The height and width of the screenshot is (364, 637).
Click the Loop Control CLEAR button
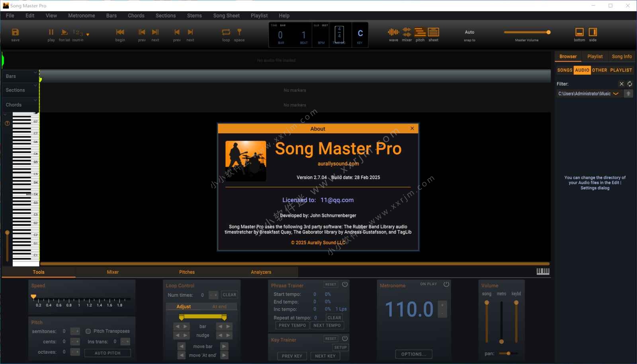click(229, 295)
